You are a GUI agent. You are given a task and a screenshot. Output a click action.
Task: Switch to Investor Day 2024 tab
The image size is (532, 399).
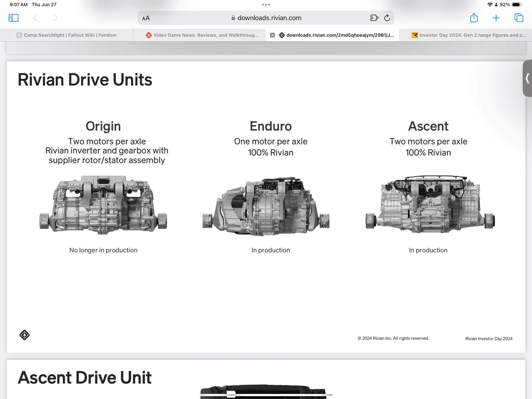[x=465, y=35]
